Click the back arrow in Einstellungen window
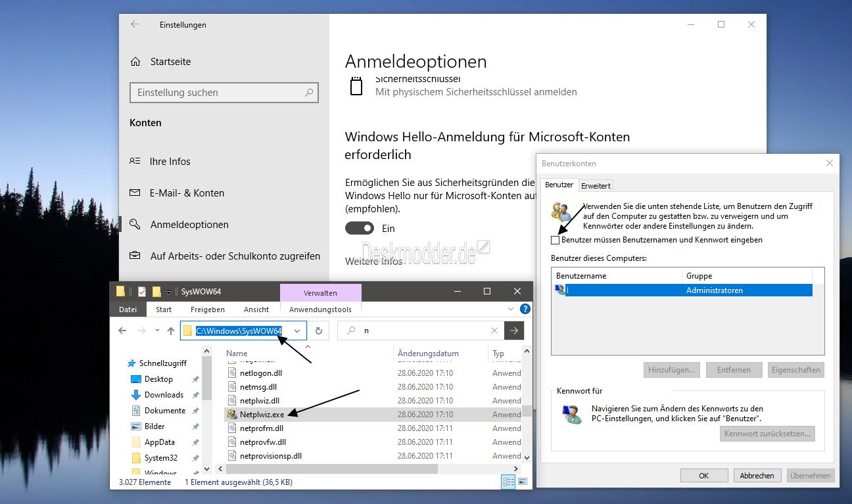852x504 pixels. point(135,24)
